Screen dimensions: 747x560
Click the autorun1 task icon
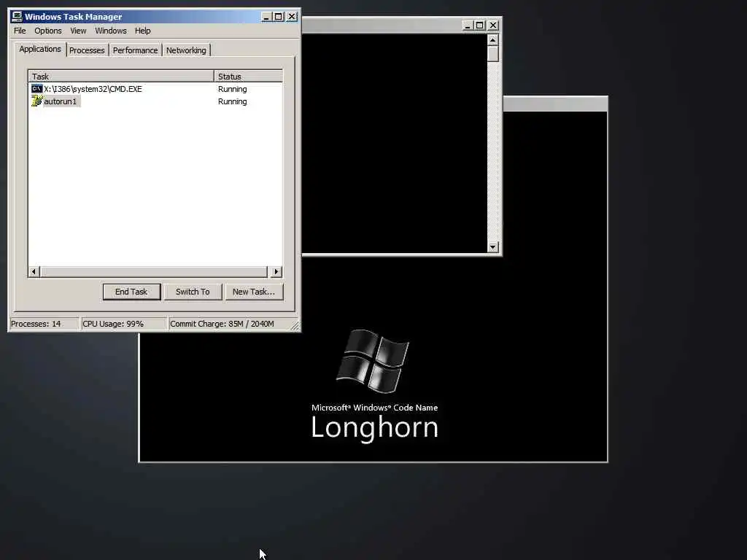click(36, 101)
